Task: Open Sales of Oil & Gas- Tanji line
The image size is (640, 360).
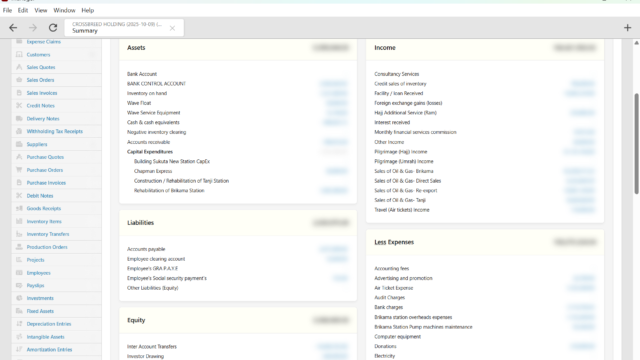Action: [400, 200]
